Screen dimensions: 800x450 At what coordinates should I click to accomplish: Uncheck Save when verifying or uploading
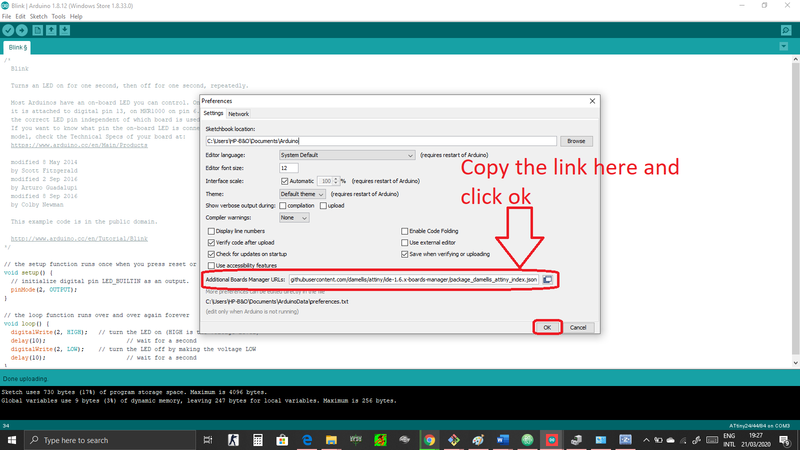pyautogui.click(x=405, y=254)
